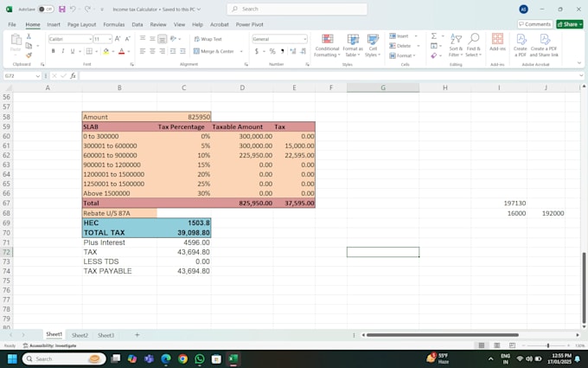Viewport: 588px width, 368px height.
Task: Click Sort & Filter icon
Action: (456, 45)
